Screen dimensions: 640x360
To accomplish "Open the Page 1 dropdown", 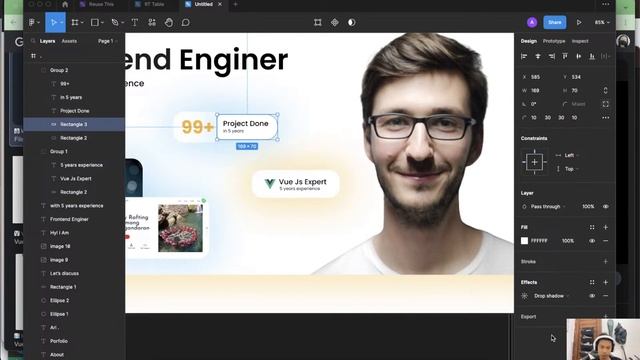I will (x=108, y=41).
